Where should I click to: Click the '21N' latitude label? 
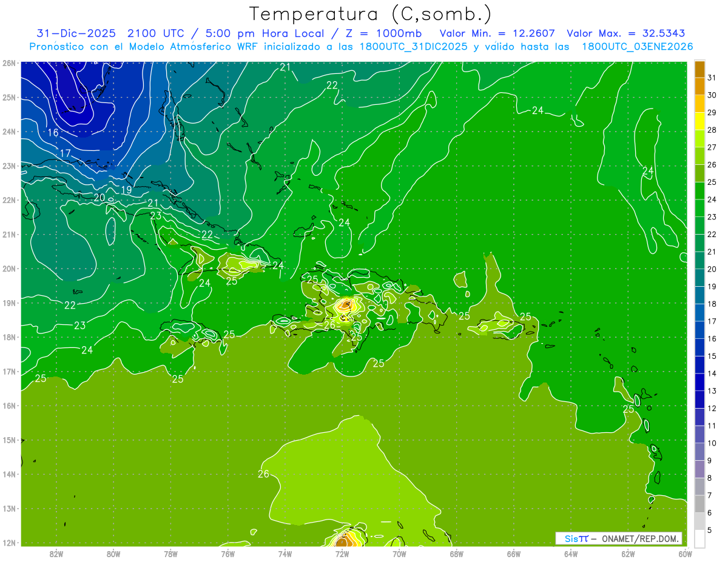tap(9, 235)
